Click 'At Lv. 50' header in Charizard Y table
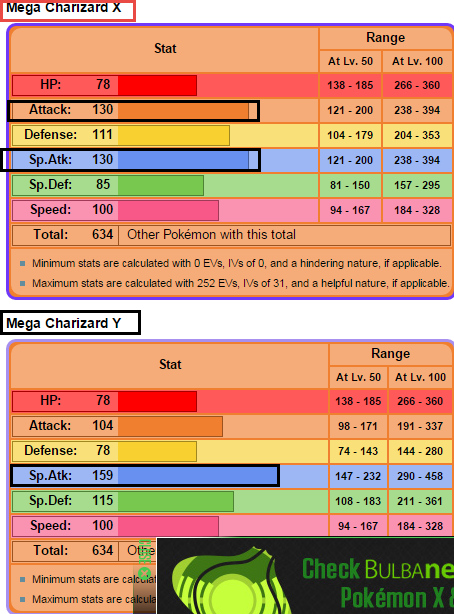Image resolution: width=454 pixels, height=614 pixels. 358,377
